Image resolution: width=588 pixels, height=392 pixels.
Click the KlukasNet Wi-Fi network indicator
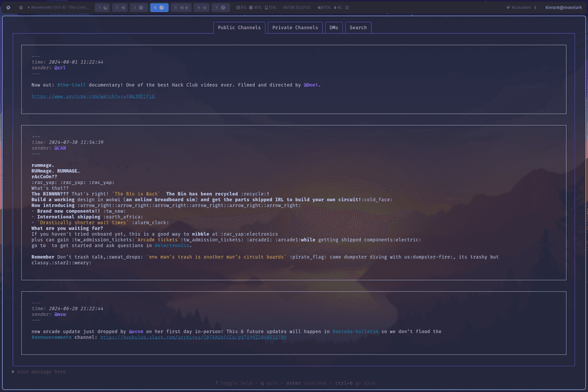tap(518, 8)
